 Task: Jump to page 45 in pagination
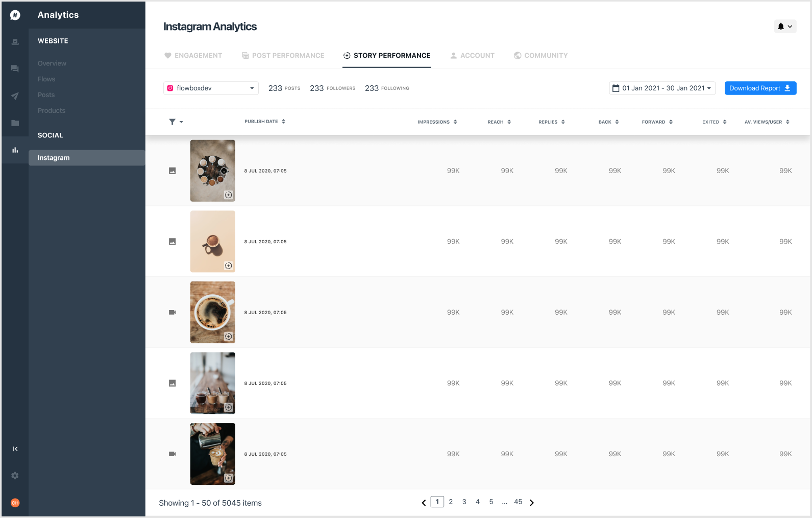pyautogui.click(x=518, y=502)
